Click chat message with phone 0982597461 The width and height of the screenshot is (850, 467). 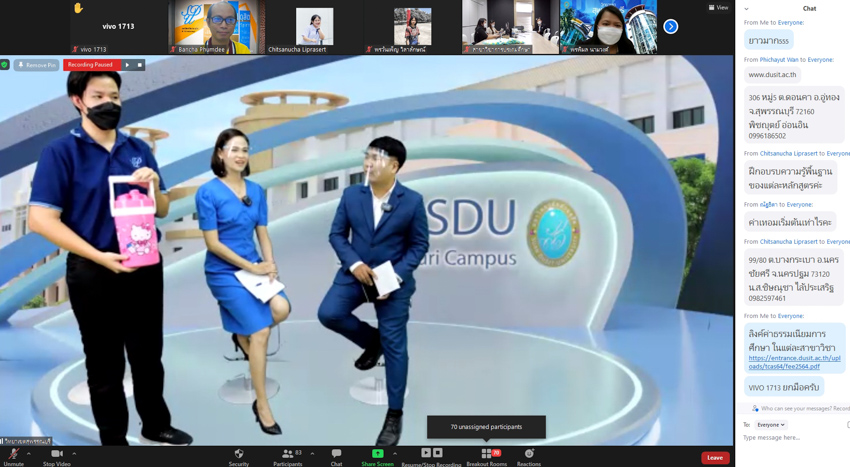794,278
